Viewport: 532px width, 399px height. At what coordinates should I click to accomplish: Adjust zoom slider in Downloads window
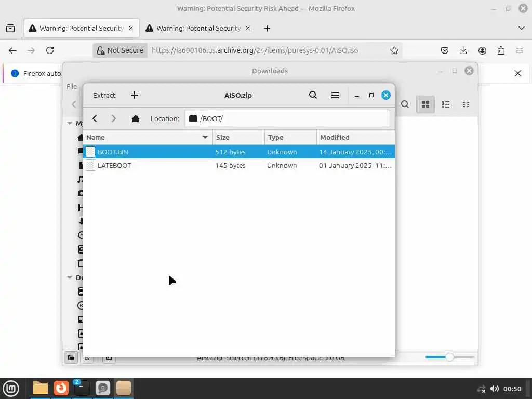click(x=449, y=357)
